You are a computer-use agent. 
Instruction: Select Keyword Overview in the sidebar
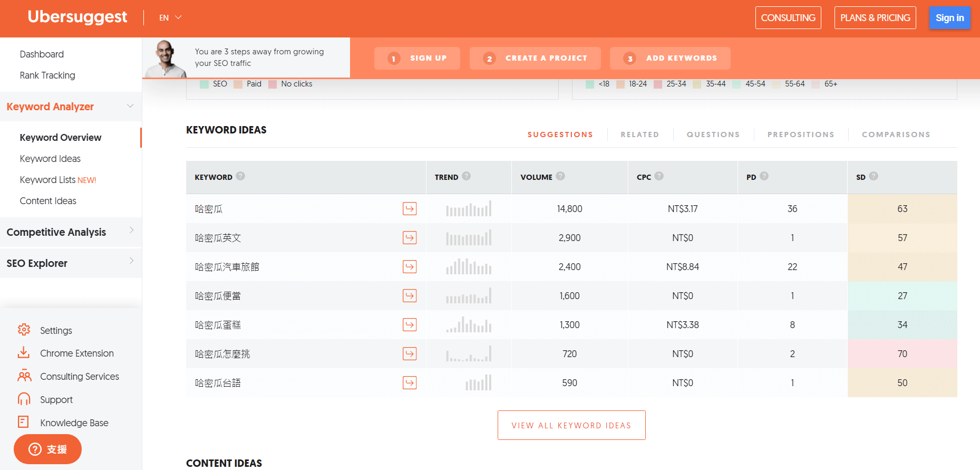coord(61,138)
